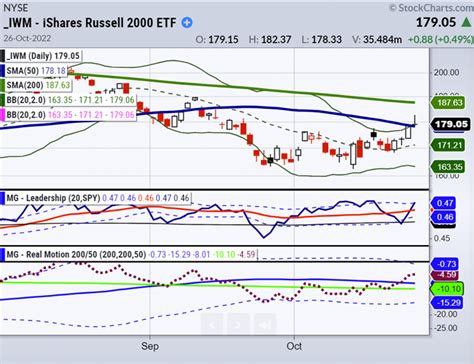Click the NYSE exchange label
The image size is (474, 364).
[x=16, y=7]
